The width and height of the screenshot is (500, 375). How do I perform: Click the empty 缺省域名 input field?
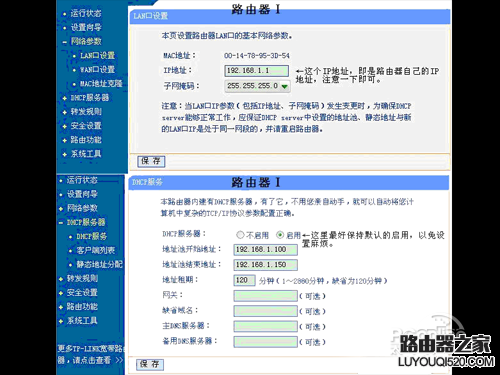point(265,311)
